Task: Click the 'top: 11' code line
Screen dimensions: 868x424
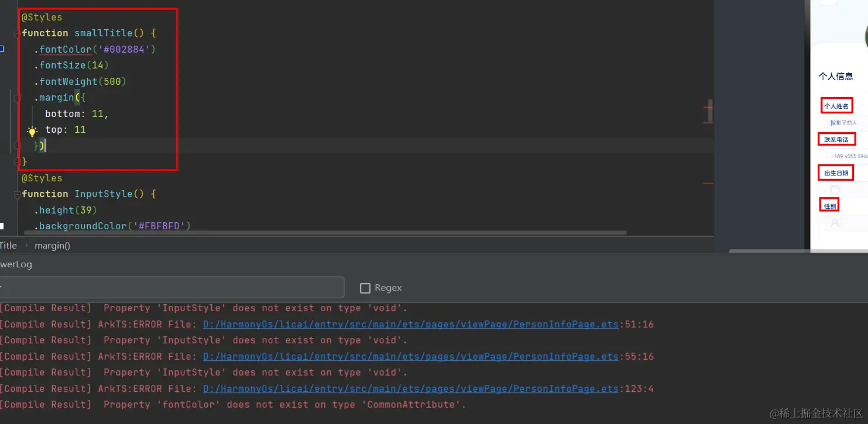Action: (66, 130)
